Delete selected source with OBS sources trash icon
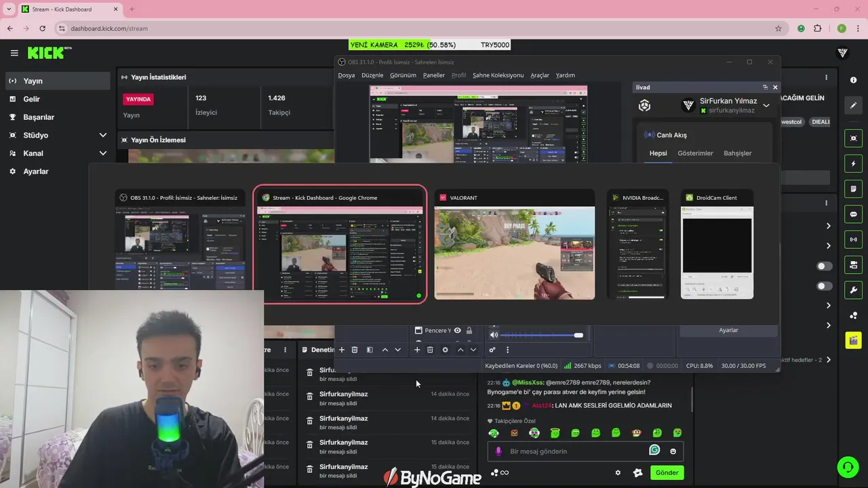This screenshot has height=488, width=868. point(430,350)
